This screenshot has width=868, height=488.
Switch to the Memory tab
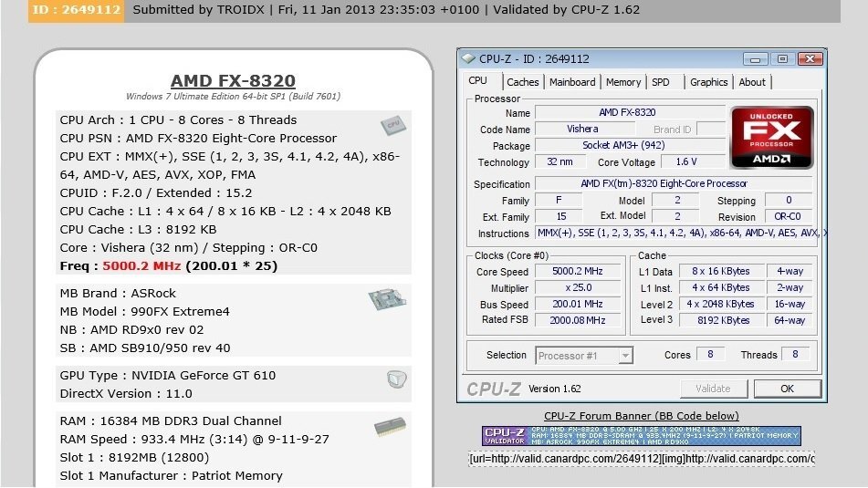click(623, 82)
